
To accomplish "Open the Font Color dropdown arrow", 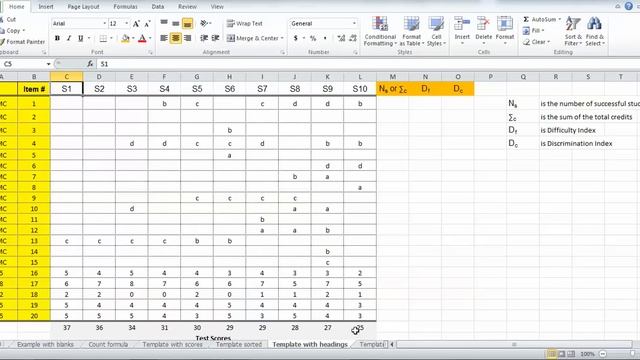I will pyautogui.click(x=150, y=38).
